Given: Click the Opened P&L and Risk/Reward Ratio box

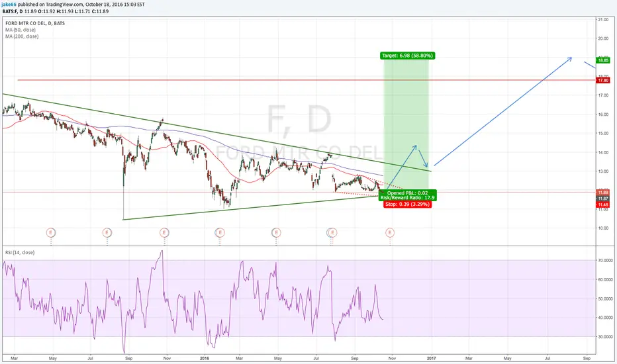Looking at the screenshot, I should (407, 195).
